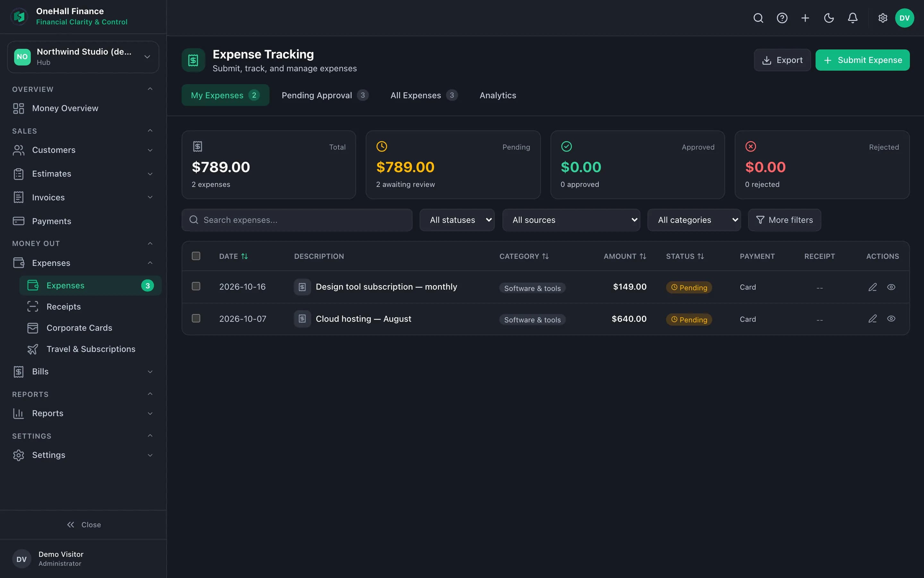The height and width of the screenshot is (578, 924).
Task: Click the Search expenses field
Action: (297, 220)
